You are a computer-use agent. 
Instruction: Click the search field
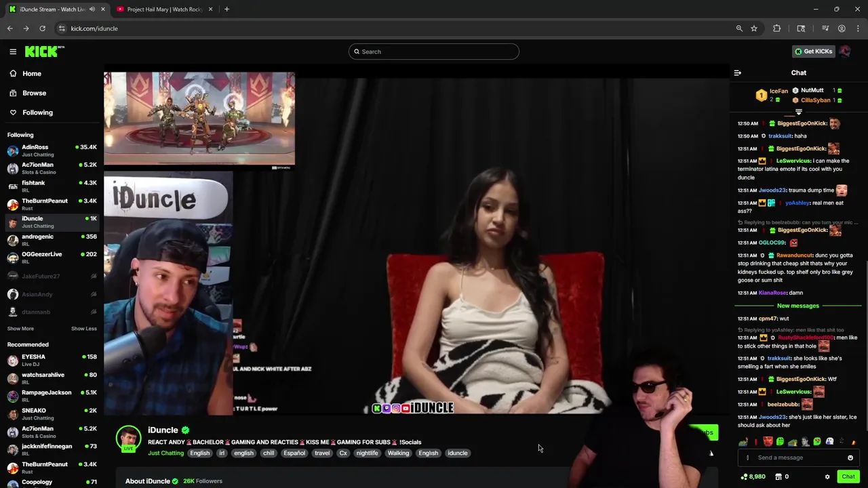point(434,52)
